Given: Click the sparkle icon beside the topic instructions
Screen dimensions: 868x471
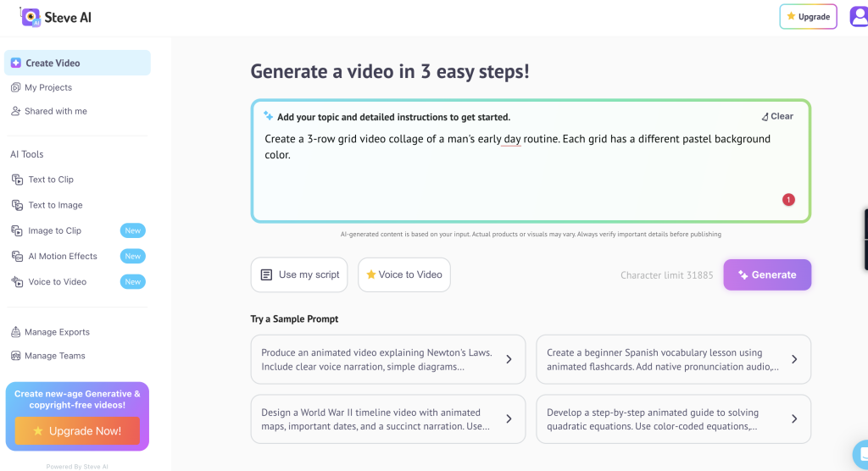Looking at the screenshot, I should pos(269,116).
